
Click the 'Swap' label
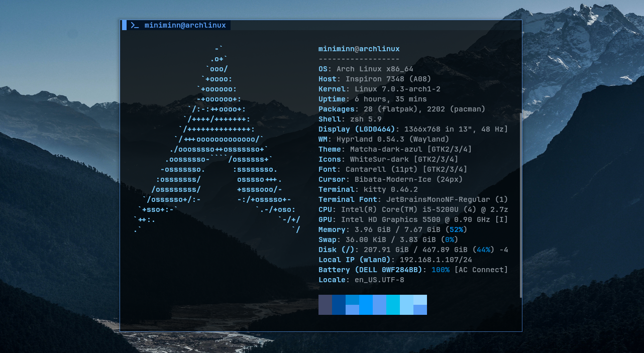(x=328, y=240)
